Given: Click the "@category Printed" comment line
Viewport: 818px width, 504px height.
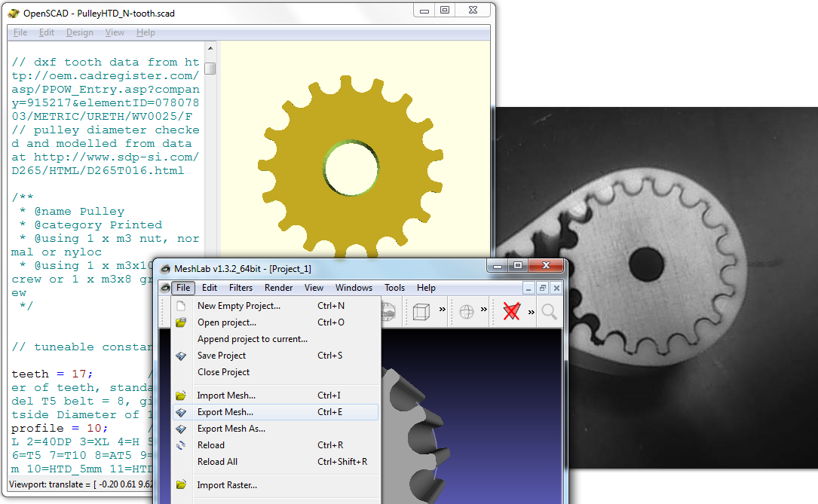Looking at the screenshot, I should pos(90,225).
